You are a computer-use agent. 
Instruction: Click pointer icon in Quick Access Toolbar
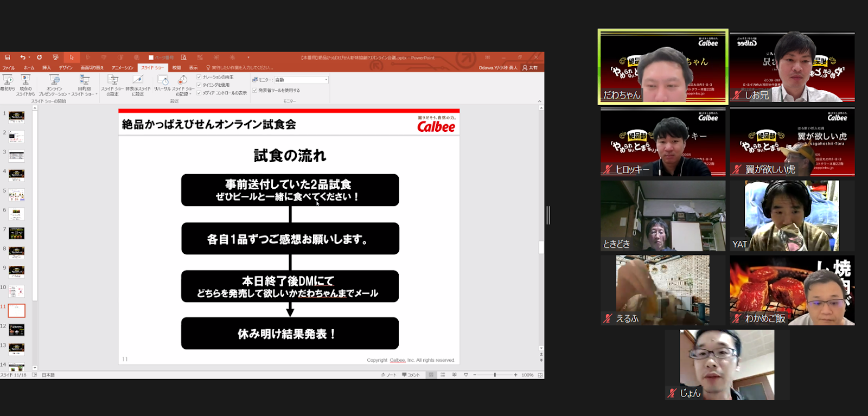(x=72, y=57)
